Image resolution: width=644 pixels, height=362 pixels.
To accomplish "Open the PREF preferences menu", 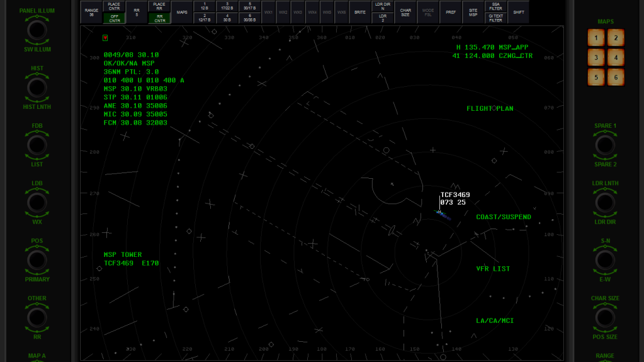I will tap(451, 12).
